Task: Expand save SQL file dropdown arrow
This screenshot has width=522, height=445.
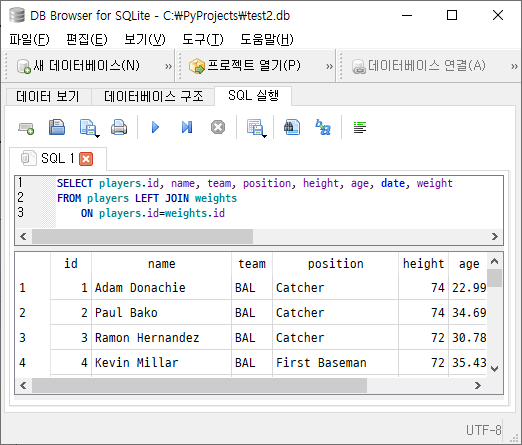Action: pyautogui.click(x=97, y=136)
